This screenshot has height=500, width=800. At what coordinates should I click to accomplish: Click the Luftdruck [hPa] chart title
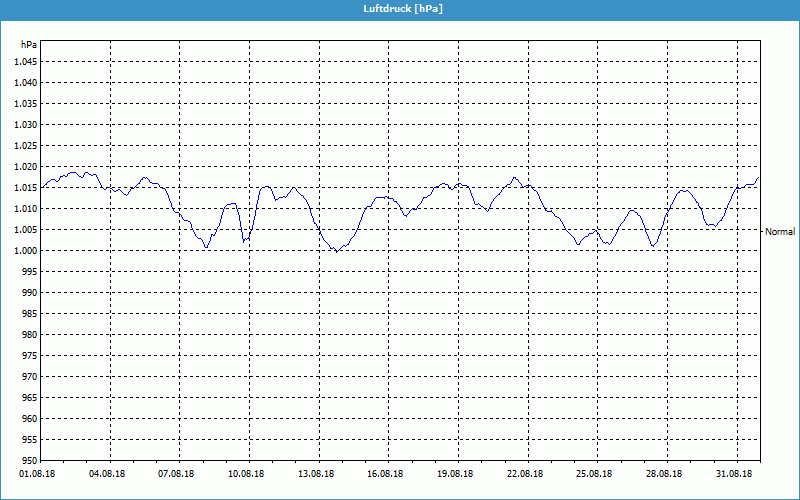[x=400, y=9]
